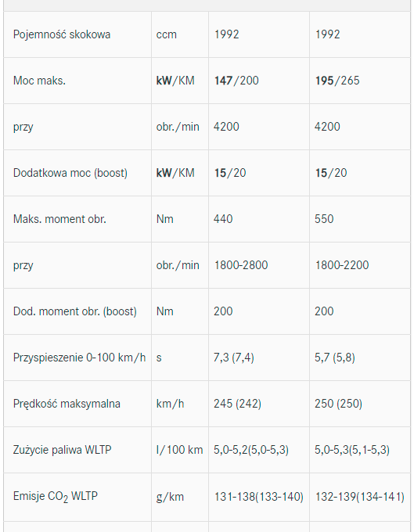Click the 245 (242) top speed value
Image resolution: width=414 pixels, height=532 pixels.
238,404
